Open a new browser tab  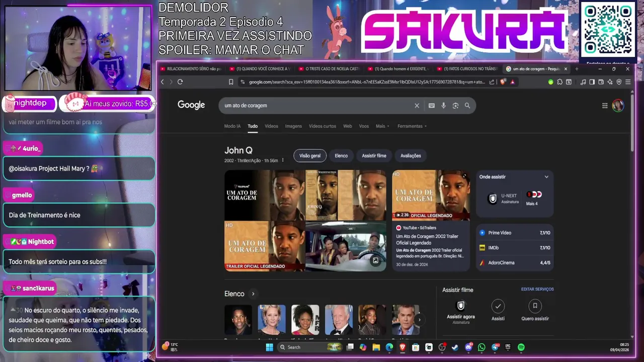(x=577, y=69)
